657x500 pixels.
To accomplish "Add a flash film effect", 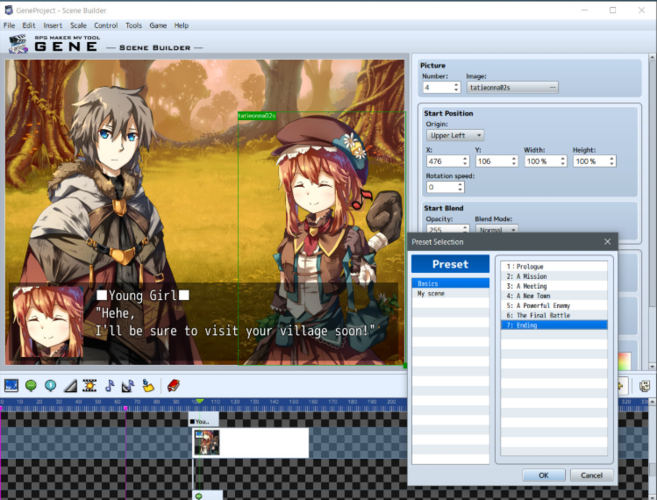I will tap(90, 386).
